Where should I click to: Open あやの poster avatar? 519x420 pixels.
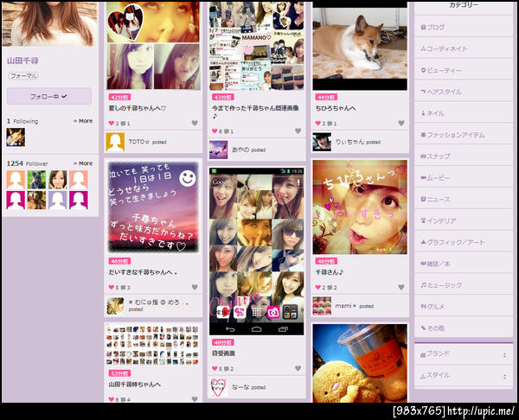pos(219,150)
